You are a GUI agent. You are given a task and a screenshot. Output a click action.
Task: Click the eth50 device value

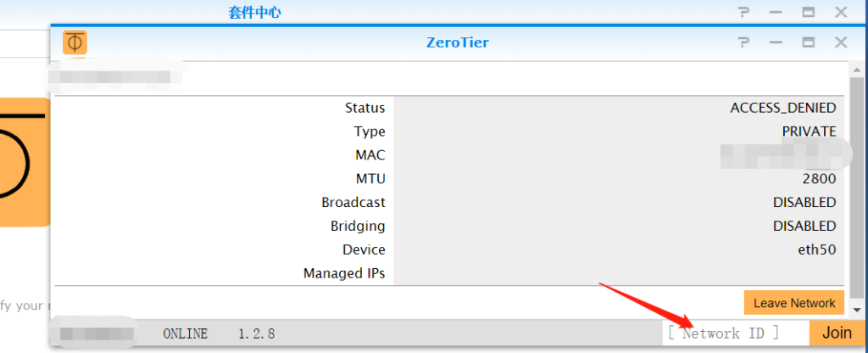[x=815, y=249]
